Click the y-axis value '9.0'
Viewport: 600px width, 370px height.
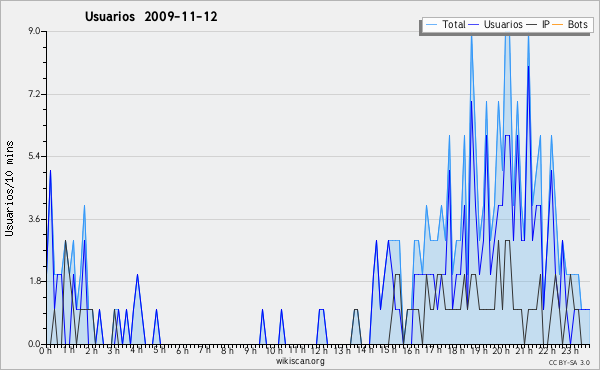click(x=34, y=31)
